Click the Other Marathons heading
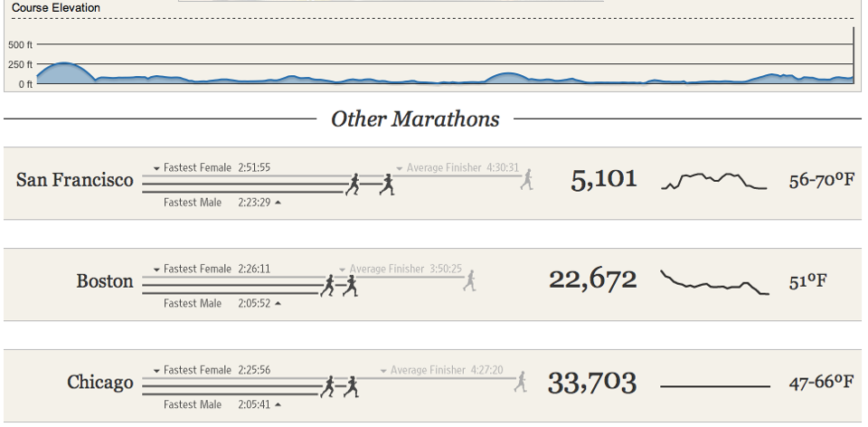Image resolution: width=868 pixels, height=427 pixels. 415,119
